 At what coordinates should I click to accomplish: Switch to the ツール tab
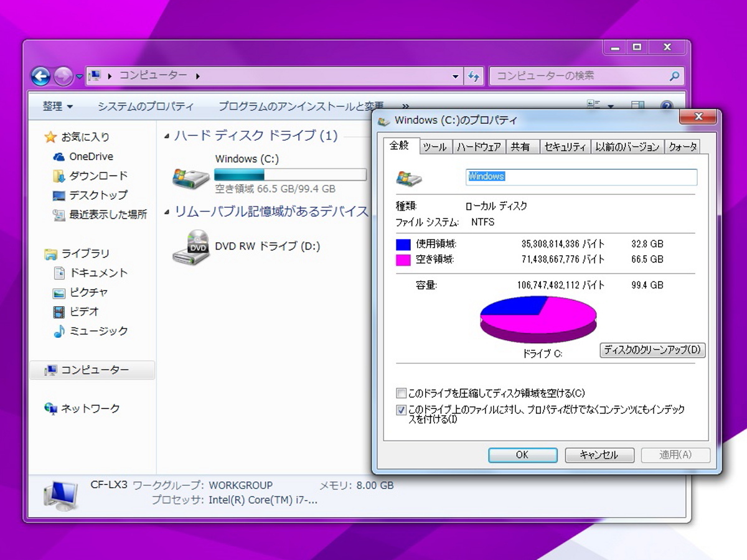(x=435, y=147)
